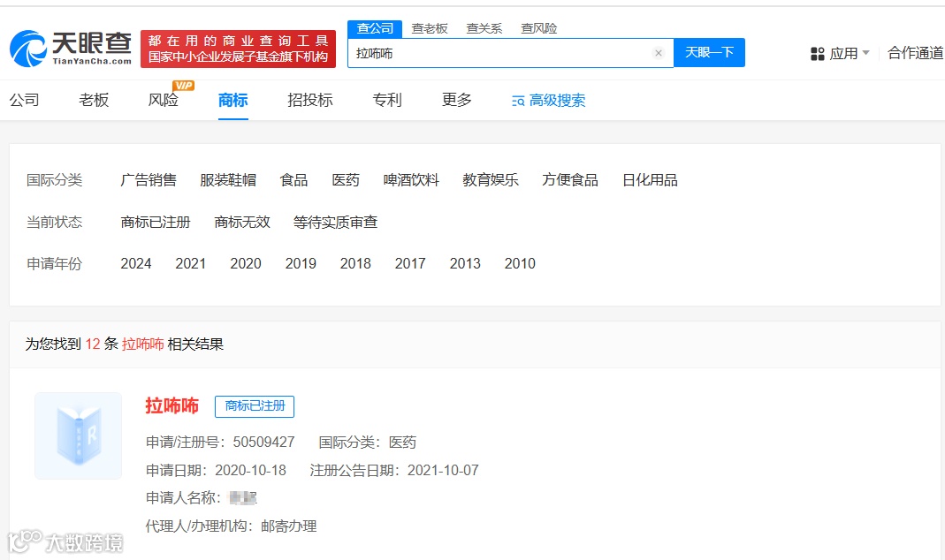Image resolution: width=945 pixels, height=560 pixels.
Task: Clear the search box with the X icon
Action: (x=658, y=53)
